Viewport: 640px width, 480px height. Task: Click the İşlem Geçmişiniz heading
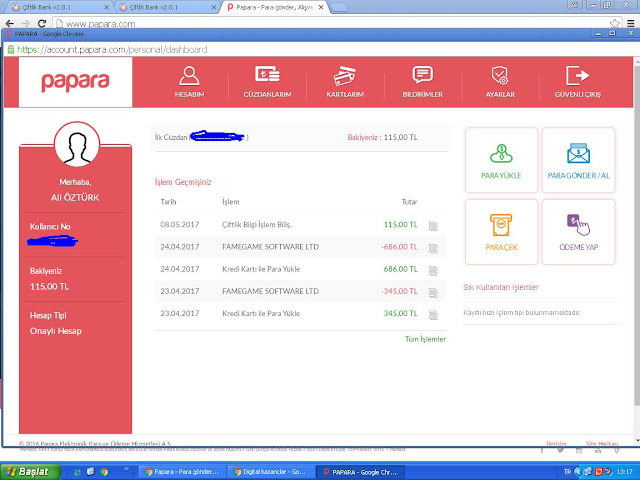pyautogui.click(x=183, y=182)
